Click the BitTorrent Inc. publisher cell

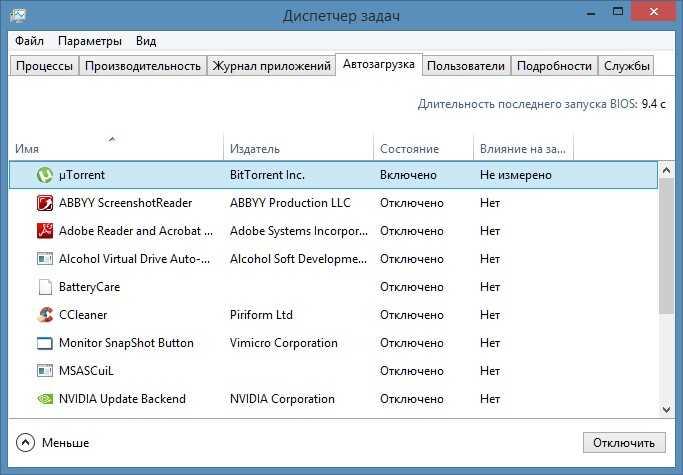267,175
